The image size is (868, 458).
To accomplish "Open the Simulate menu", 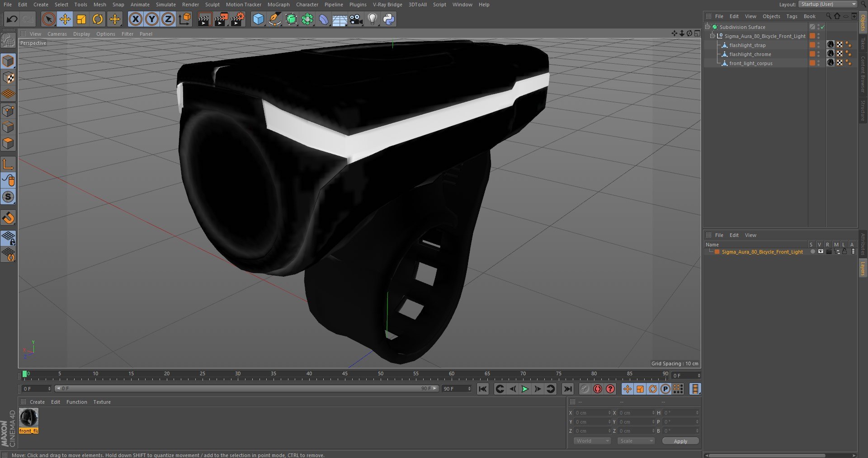I will (165, 5).
